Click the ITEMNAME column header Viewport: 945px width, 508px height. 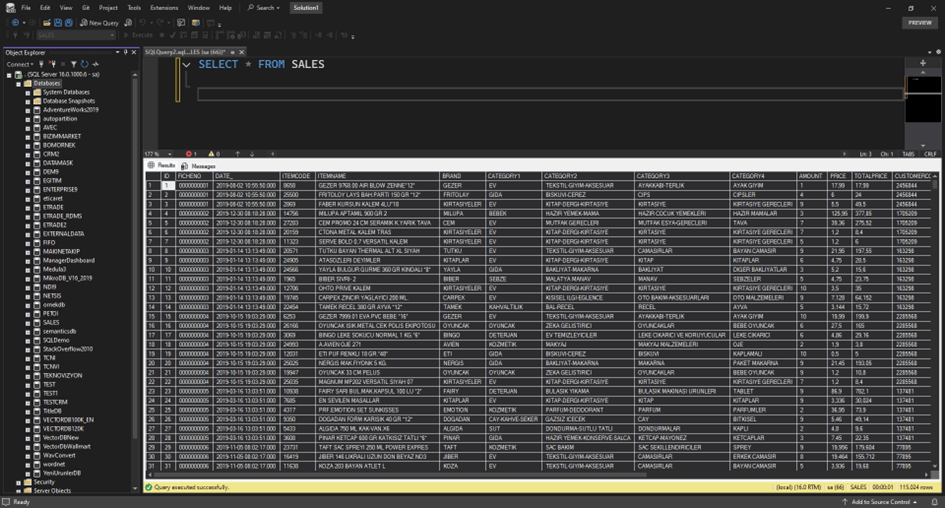click(332, 176)
